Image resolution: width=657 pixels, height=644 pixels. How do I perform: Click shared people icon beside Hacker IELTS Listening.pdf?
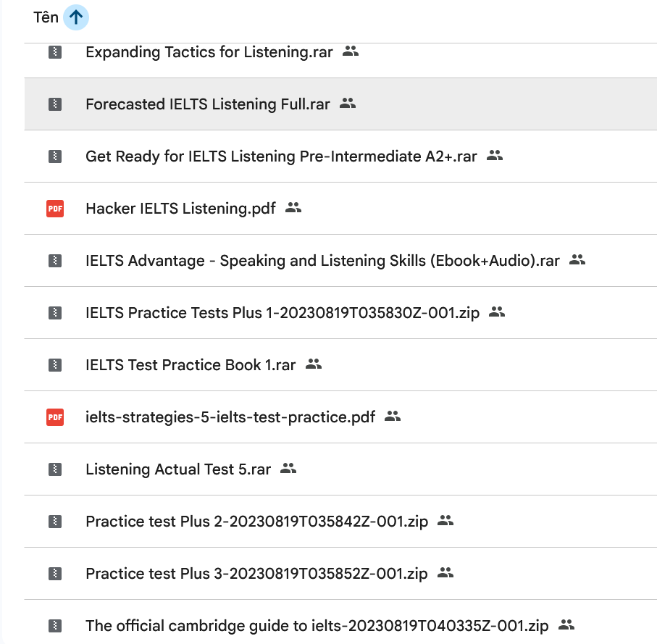(x=293, y=208)
